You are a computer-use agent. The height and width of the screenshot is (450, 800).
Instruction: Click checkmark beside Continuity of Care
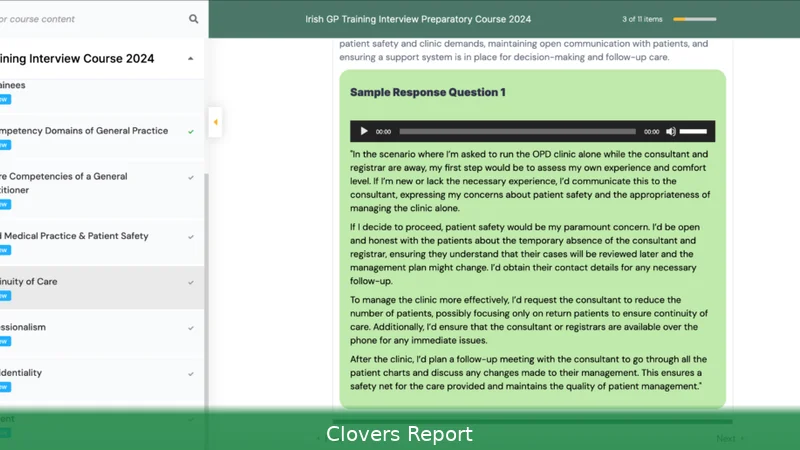[191, 283]
